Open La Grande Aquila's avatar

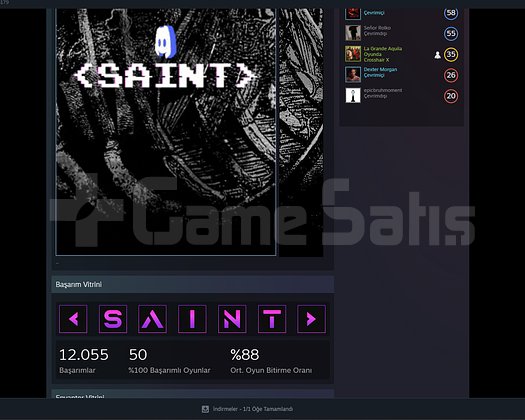(353, 54)
